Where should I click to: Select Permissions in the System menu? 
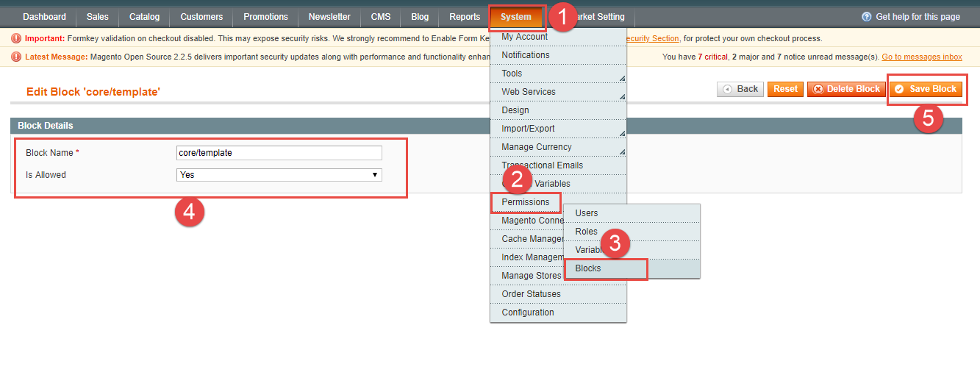point(526,202)
